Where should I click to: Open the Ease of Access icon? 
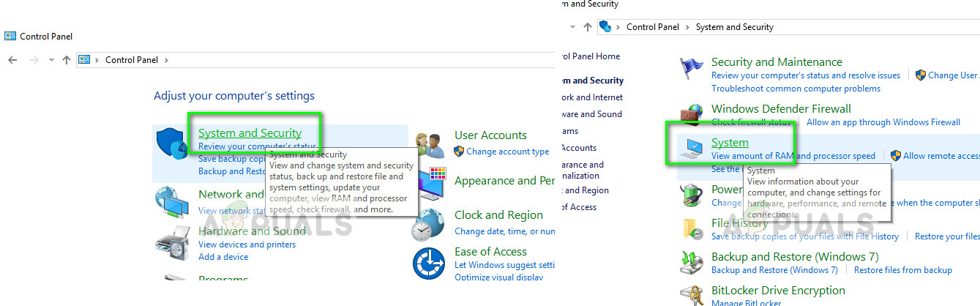pyautogui.click(x=429, y=264)
